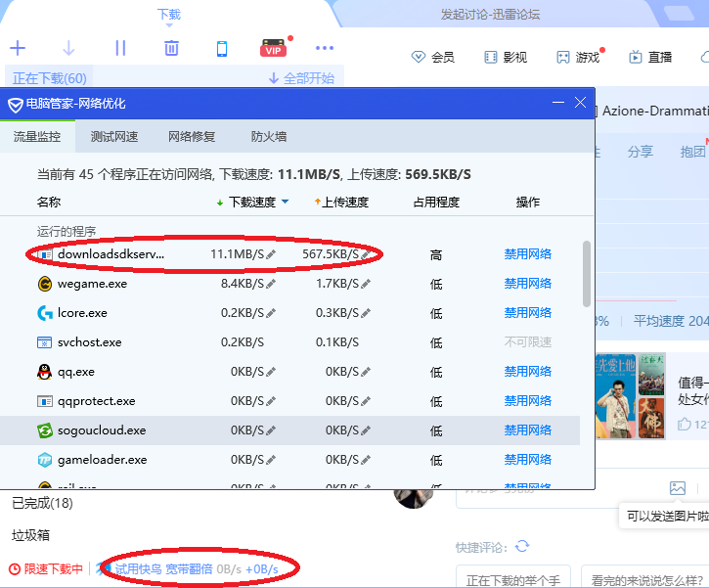The width and height of the screenshot is (709, 588).
Task: Click 全部开始 to start all downloads
Action: click(x=302, y=78)
